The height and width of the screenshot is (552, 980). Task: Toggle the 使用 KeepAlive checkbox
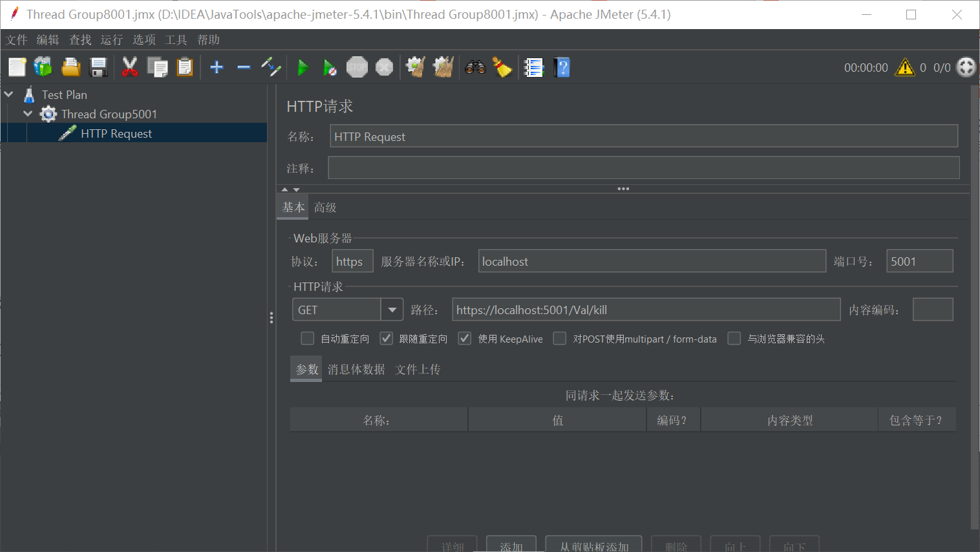tap(465, 339)
